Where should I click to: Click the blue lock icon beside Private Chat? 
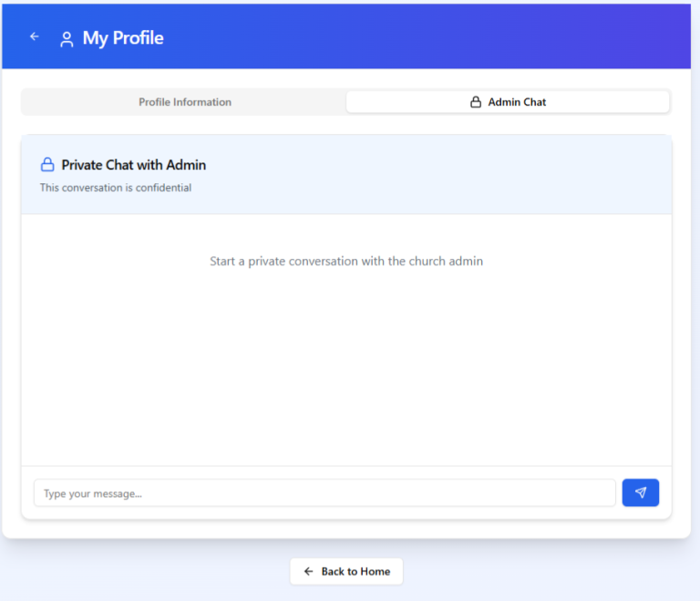47,165
